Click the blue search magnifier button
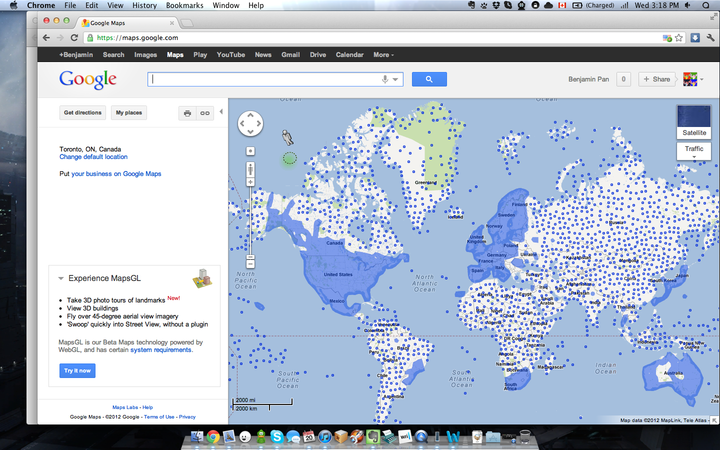 [x=429, y=79]
